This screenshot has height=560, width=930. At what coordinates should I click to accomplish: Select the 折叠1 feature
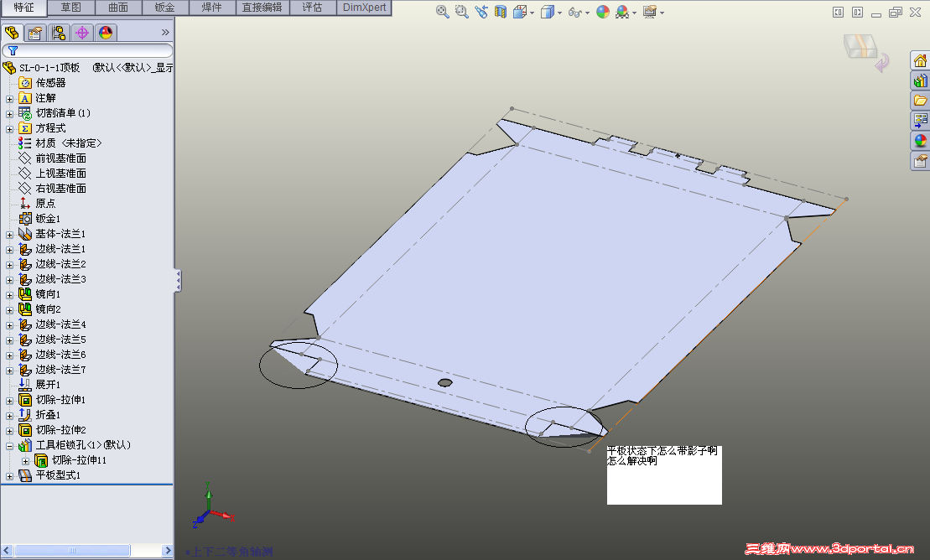(48, 415)
